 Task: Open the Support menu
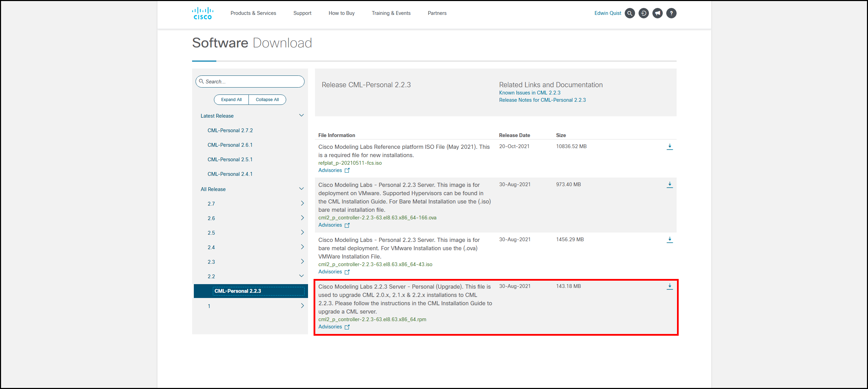pos(302,13)
